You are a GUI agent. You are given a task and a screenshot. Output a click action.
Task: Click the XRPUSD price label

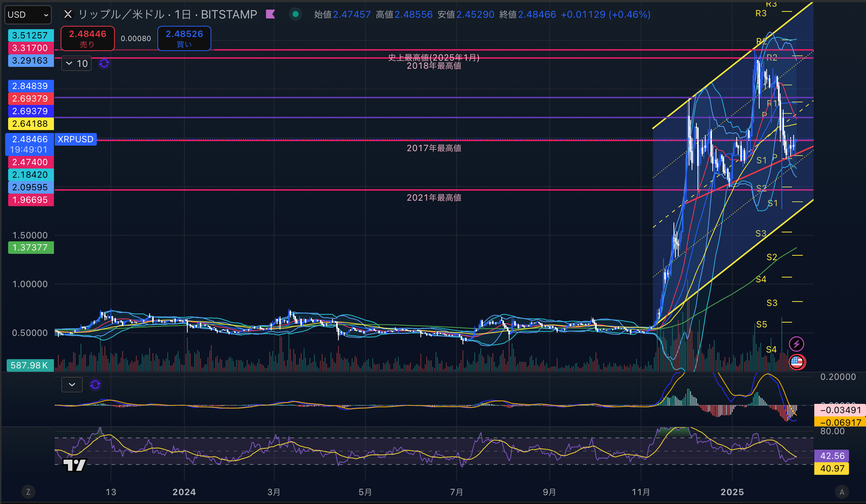(76, 139)
